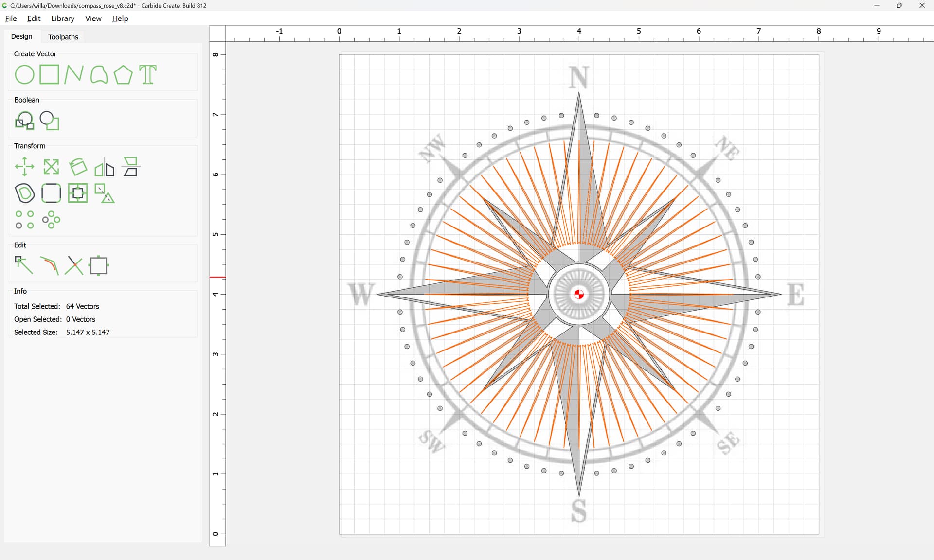Select the Text creation tool

(148, 75)
